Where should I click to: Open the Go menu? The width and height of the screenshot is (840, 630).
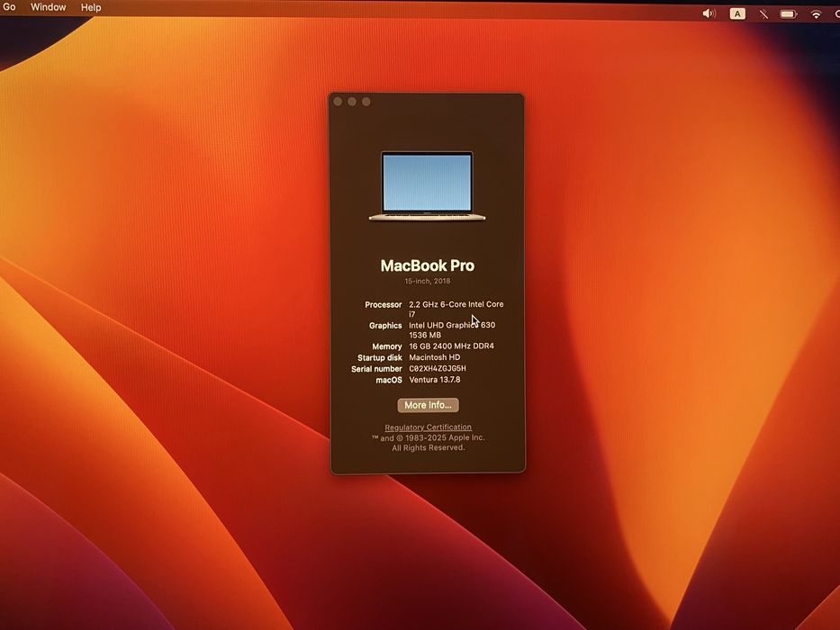pos(9,7)
